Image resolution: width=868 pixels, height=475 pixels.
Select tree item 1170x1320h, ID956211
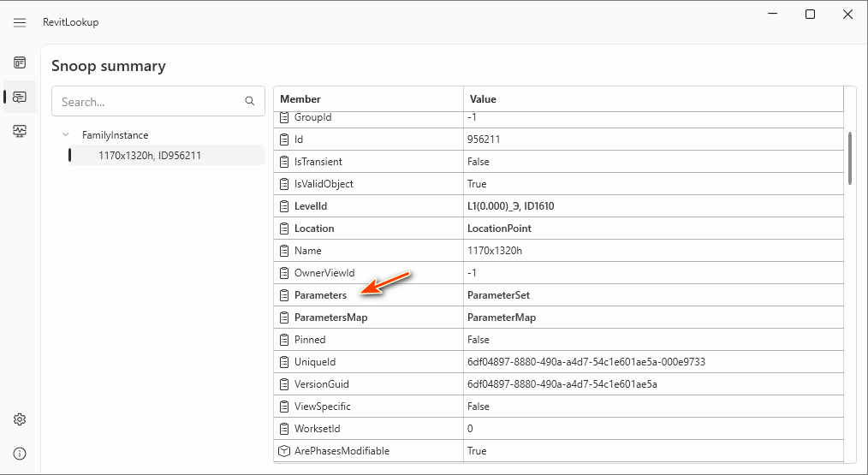pyautogui.click(x=166, y=156)
